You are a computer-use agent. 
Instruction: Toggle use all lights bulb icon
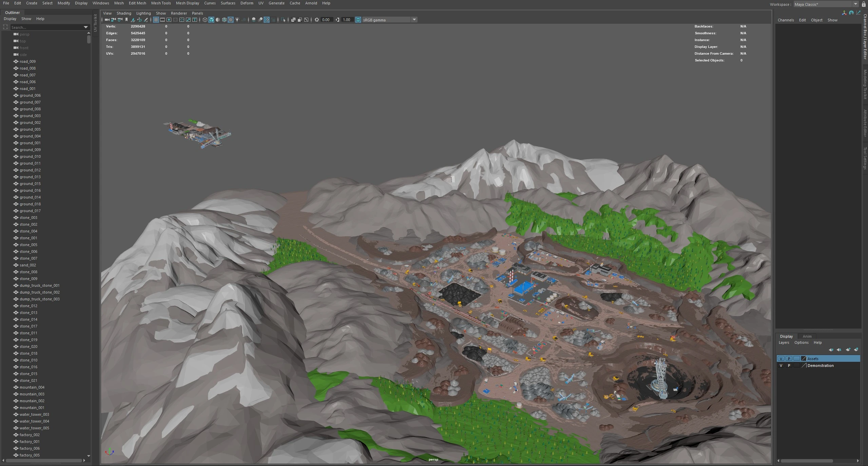pyautogui.click(x=237, y=20)
